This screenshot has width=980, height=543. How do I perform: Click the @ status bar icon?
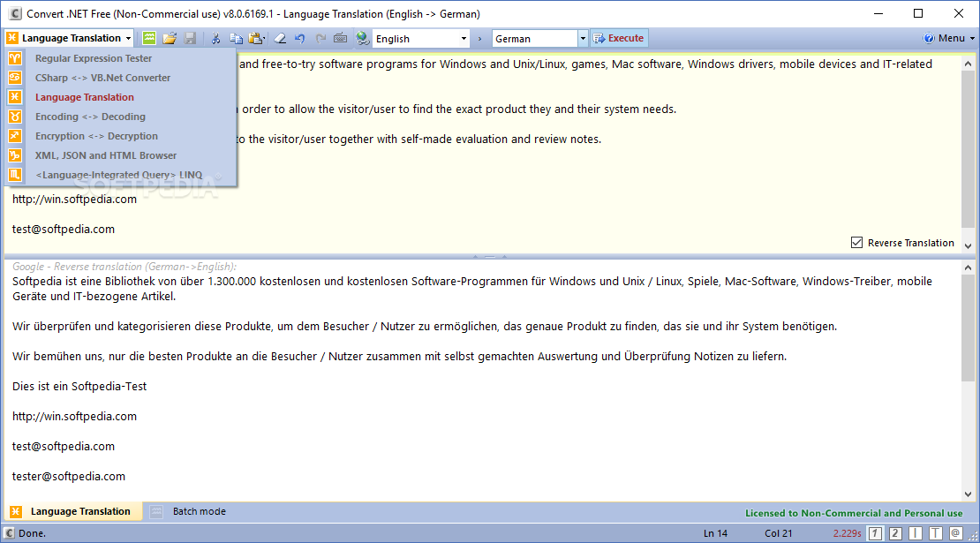(x=955, y=533)
